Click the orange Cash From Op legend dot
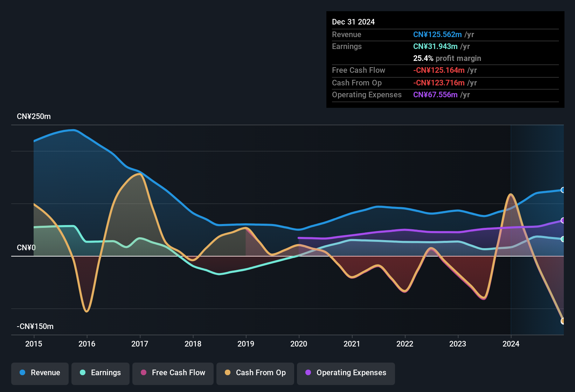 (227, 373)
